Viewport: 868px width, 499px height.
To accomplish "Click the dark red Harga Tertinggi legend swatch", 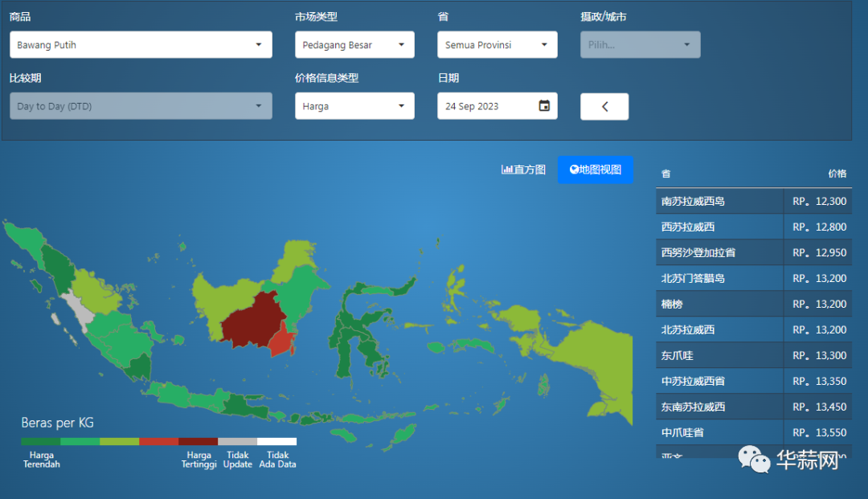I will pos(198,441).
